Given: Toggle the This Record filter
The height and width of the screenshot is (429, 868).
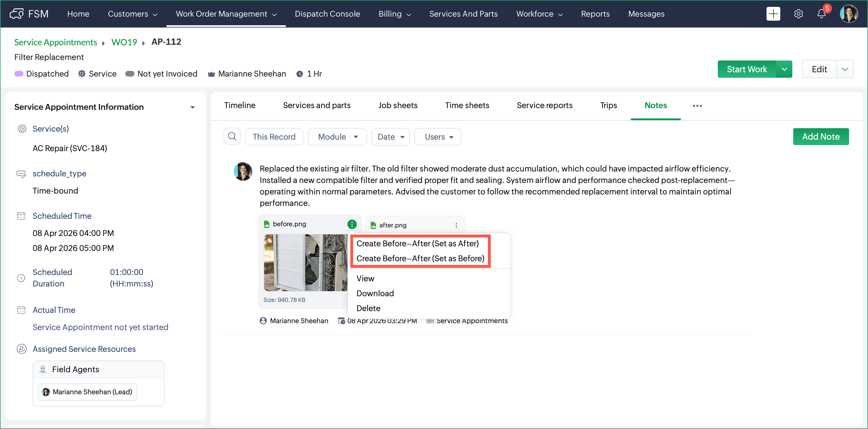Looking at the screenshot, I should click(x=274, y=137).
